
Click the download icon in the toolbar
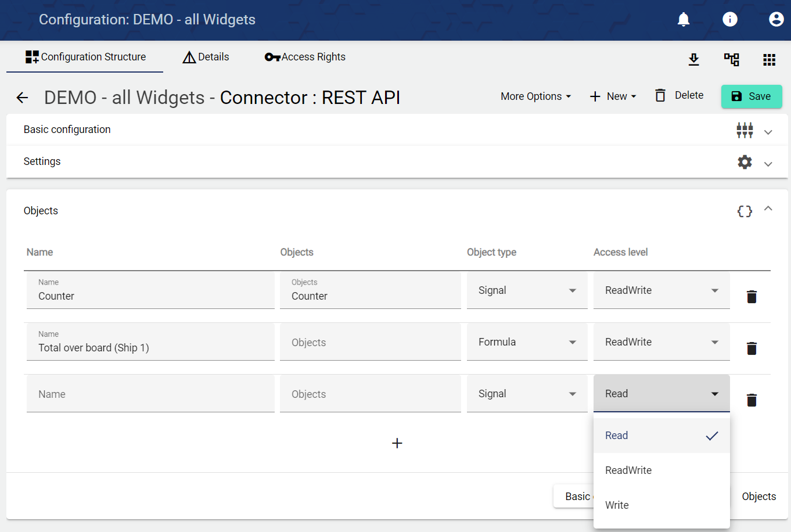tap(693, 59)
